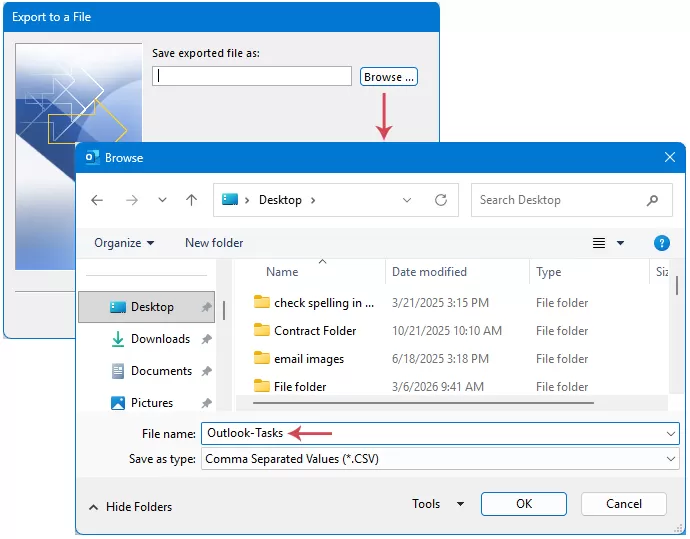690x539 pixels.
Task: Click the Back arrow in Browse dialog
Action: point(97,200)
